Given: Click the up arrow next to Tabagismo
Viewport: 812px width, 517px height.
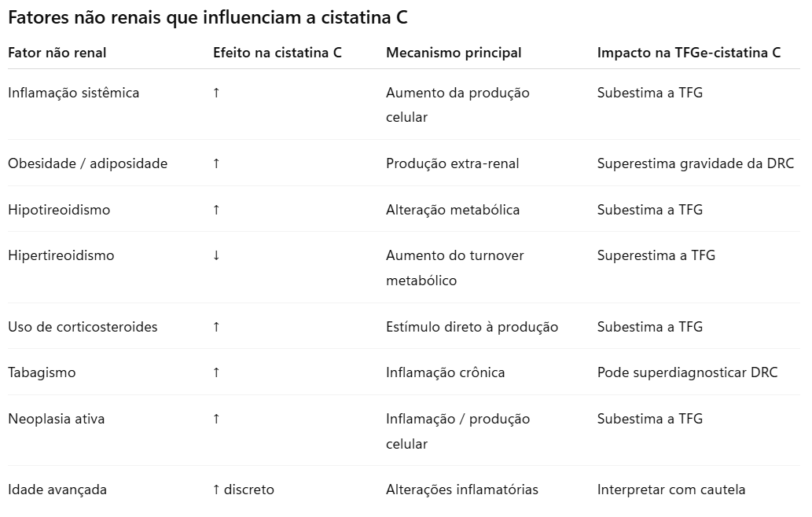Looking at the screenshot, I should pyautogui.click(x=216, y=372).
